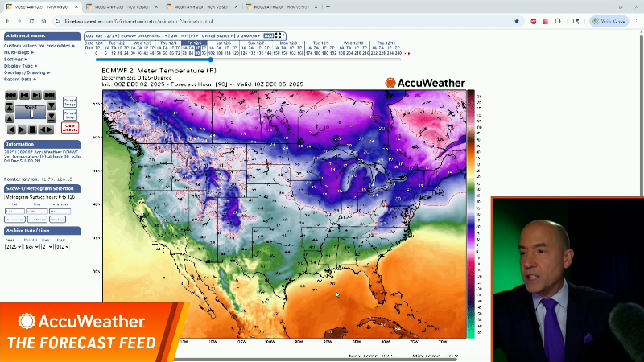Bookmark page with the star icon

pos(516,21)
